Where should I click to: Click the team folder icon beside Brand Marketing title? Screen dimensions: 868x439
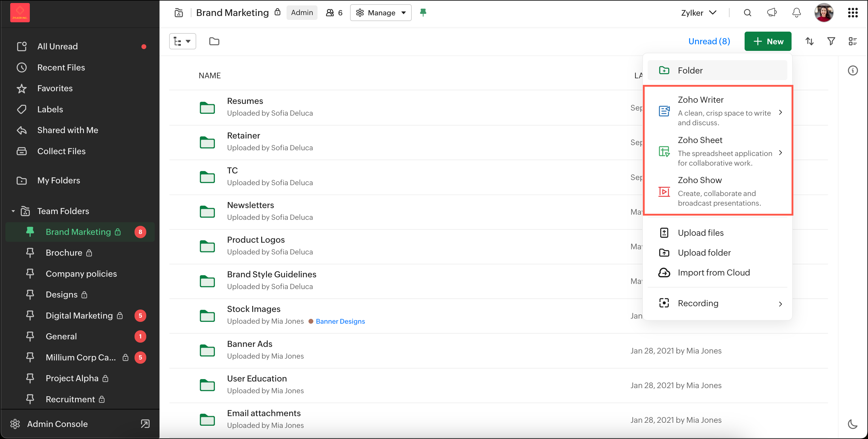[178, 13]
